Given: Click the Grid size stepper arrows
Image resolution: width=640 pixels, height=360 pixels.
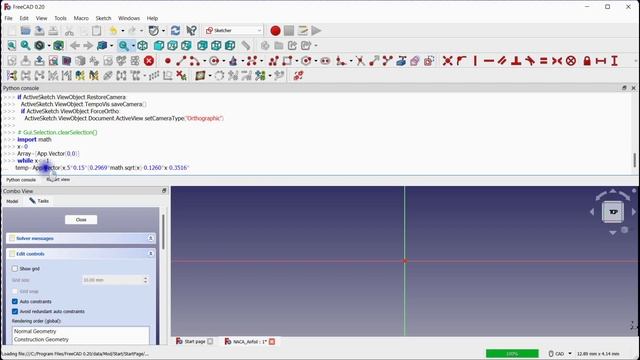Looking at the screenshot, I should click(145, 280).
